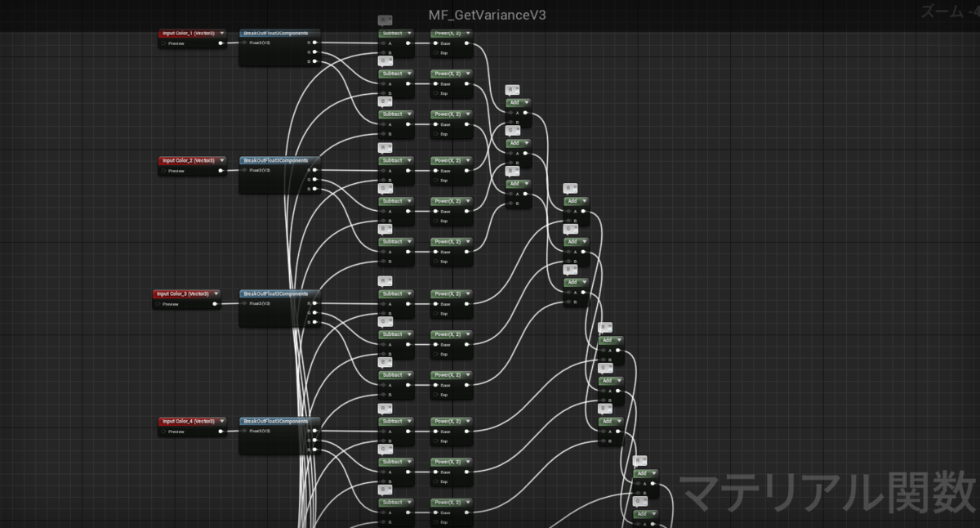Click the output pin of Input Color_3
The height and width of the screenshot is (528, 980).
pyautogui.click(x=215, y=304)
